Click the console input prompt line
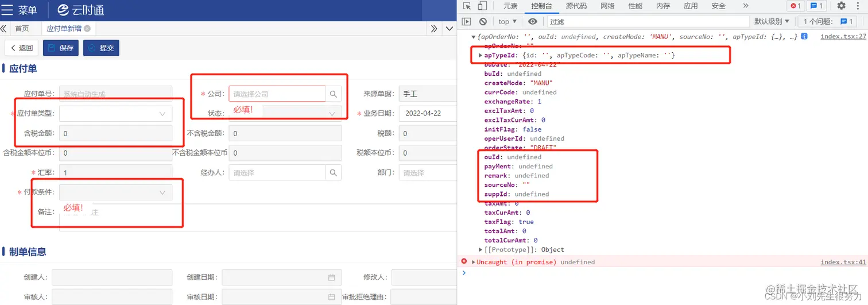Screen dimensions: 868x305 [666, 272]
